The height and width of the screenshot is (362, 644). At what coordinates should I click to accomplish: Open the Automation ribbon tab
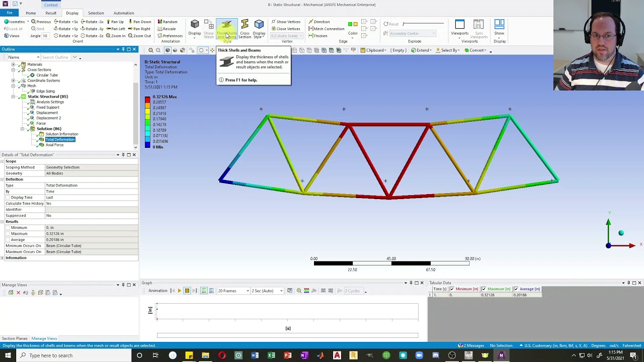click(x=123, y=13)
